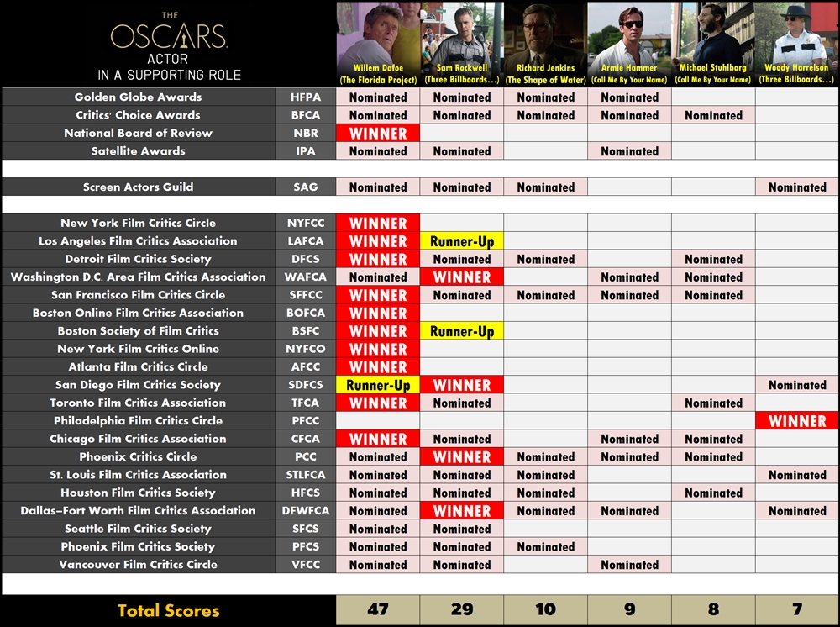Image resolution: width=840 pixels, height=627 pixels.
Task: Click Stuhlbarg's Nominated cell in HFCS row
Action: coord(713,493)
